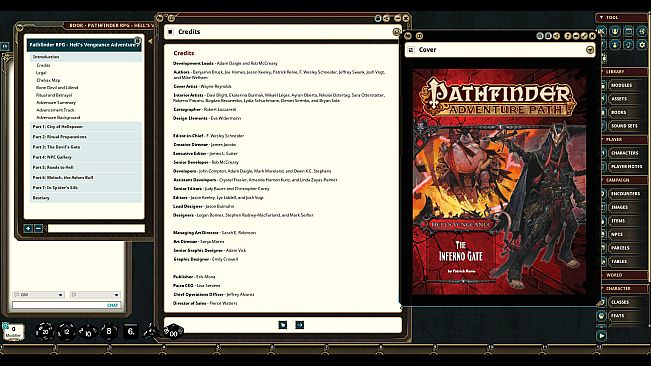Click the plus button in book panel
Viewport: 651px width, 366px height.
point(28,228)
